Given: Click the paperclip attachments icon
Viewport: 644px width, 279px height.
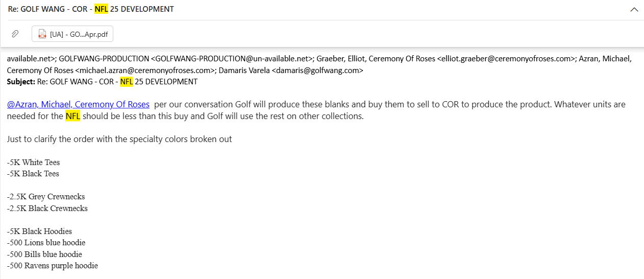Looking at the screenshot, I should pyautogui.click(x=15, y=34).
